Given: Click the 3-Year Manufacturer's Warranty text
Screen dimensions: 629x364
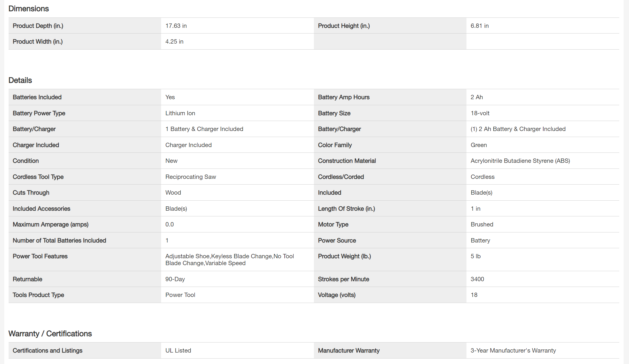Looking at the screenshot, I should tap(513, 351).
